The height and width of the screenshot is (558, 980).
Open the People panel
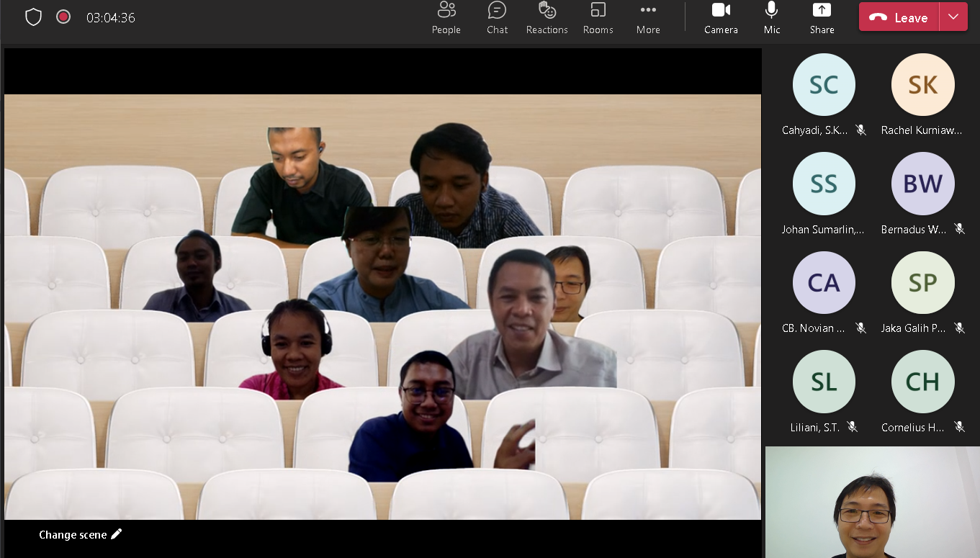446,17
